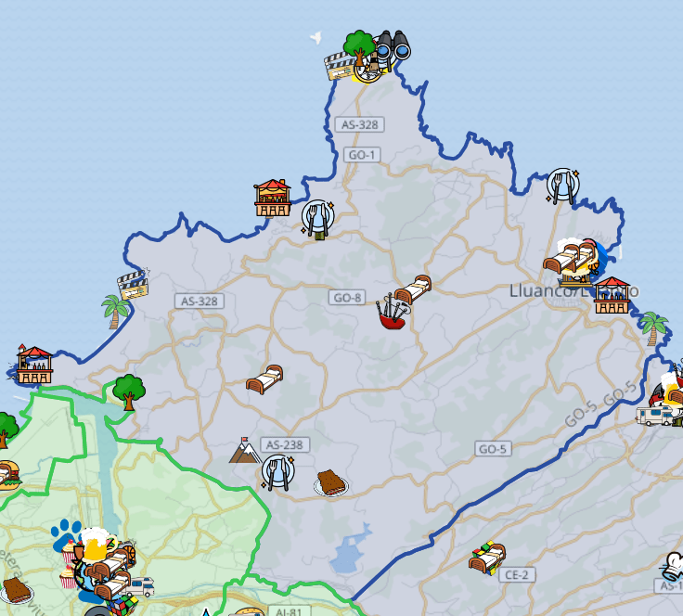Select the bed icon next to the bagpipes
The height and width of the screenshot is (616, 683).
click(414, 289)
